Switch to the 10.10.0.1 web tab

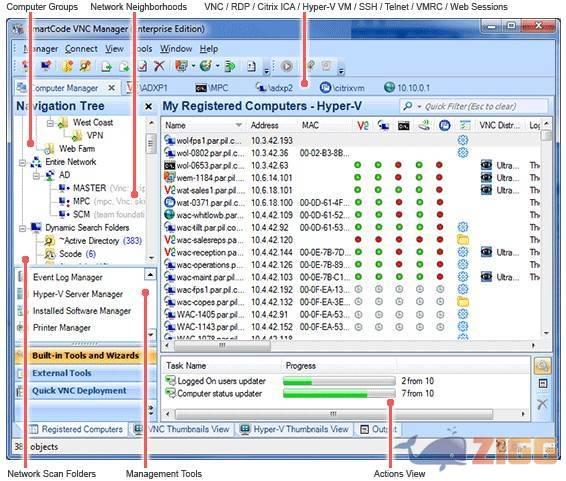pyautogui.click(x=407, y=88)
